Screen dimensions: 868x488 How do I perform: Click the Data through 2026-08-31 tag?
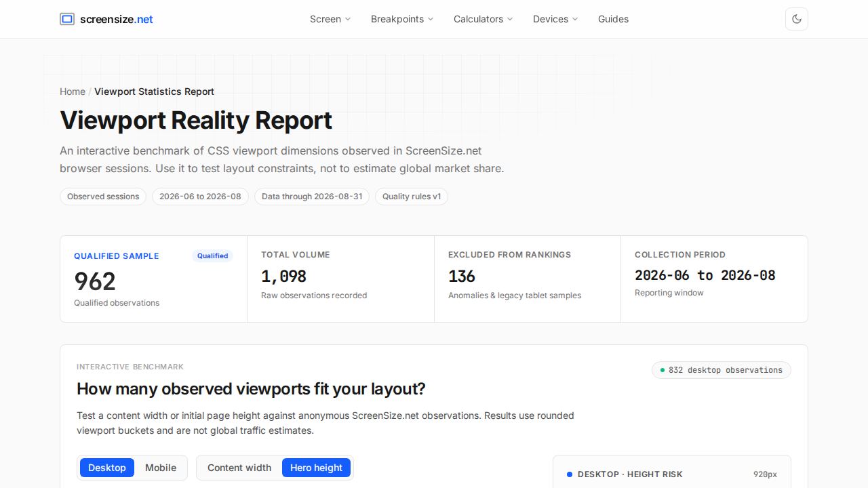[x=312, y=197]
